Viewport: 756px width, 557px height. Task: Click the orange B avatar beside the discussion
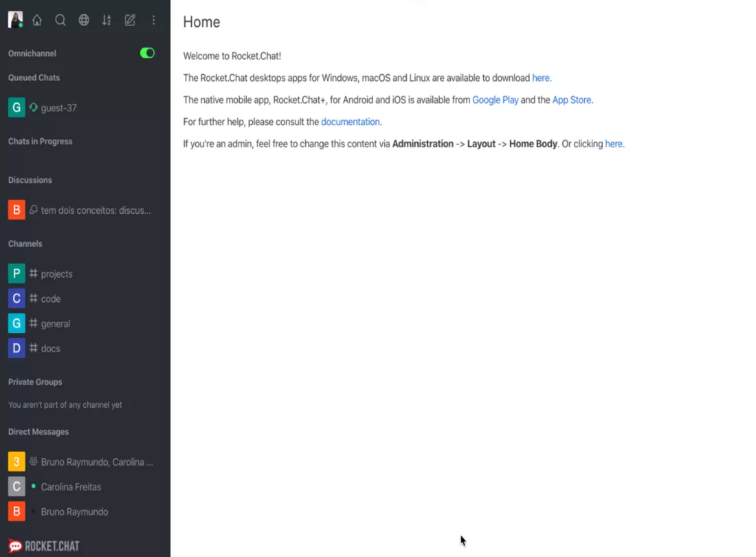point(16,210)
